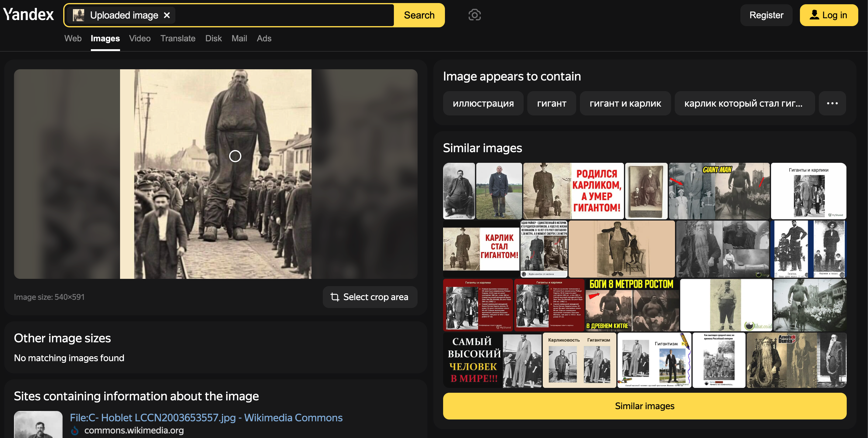Click the Yandex logo
Image resolution: width=868 pixels, height=438 pixels.
[x=28, y=15]
